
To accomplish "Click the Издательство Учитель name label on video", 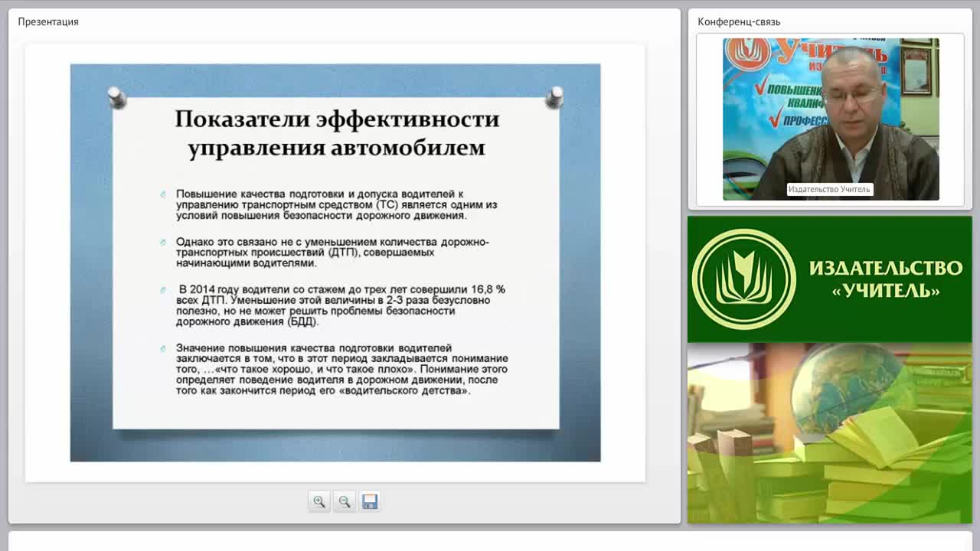I will (830, 189).
